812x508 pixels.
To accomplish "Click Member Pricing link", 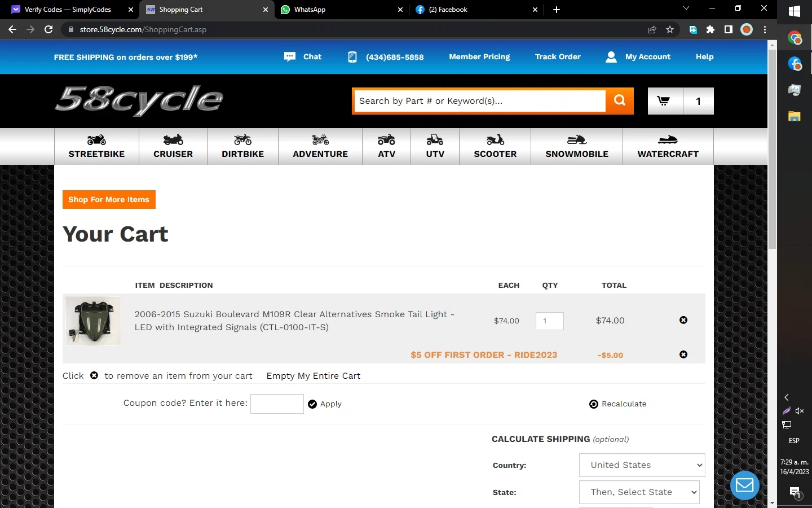I will pyautogui.click(x=479, y=57).
